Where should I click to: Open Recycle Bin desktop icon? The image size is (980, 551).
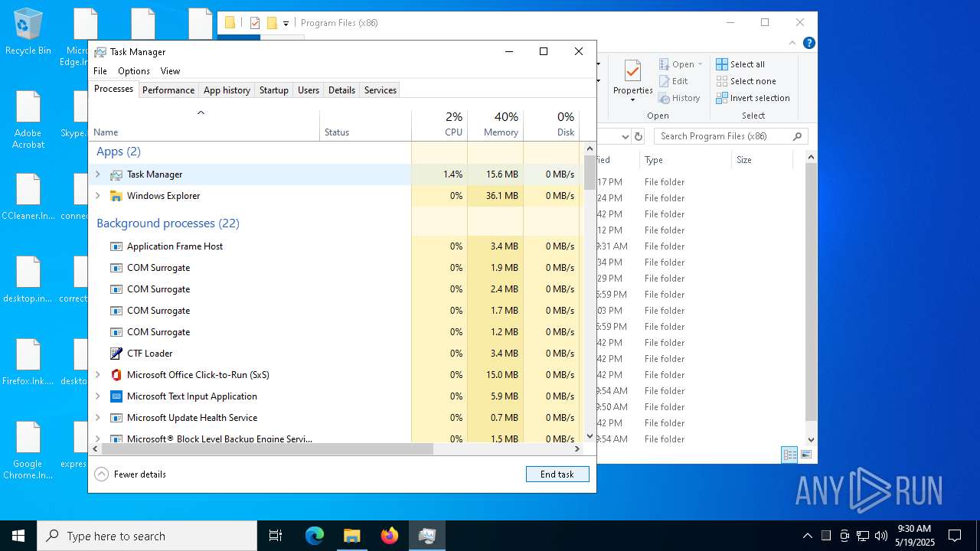tap(28, 32)
